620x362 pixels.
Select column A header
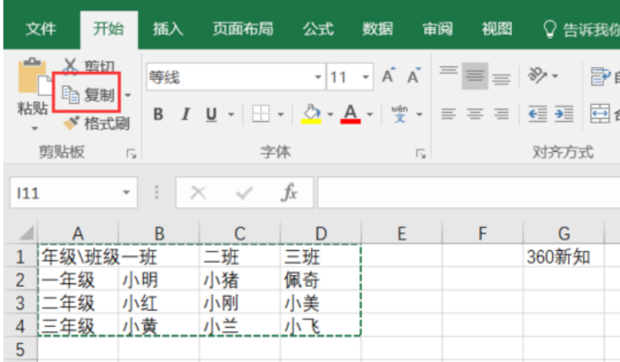coord(78,234)
